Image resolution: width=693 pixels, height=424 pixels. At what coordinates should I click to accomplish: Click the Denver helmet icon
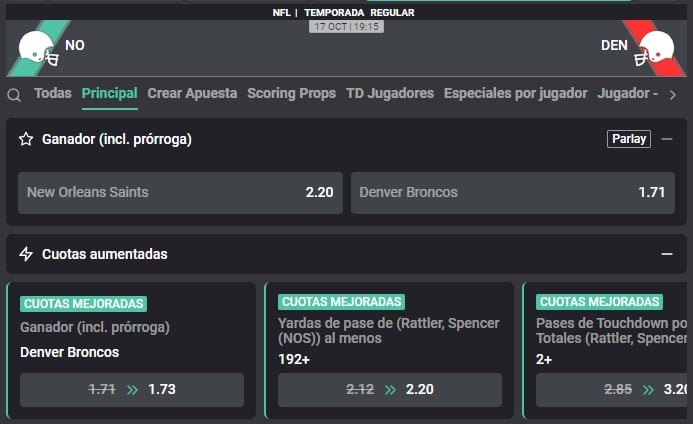[x=657, y=48]
